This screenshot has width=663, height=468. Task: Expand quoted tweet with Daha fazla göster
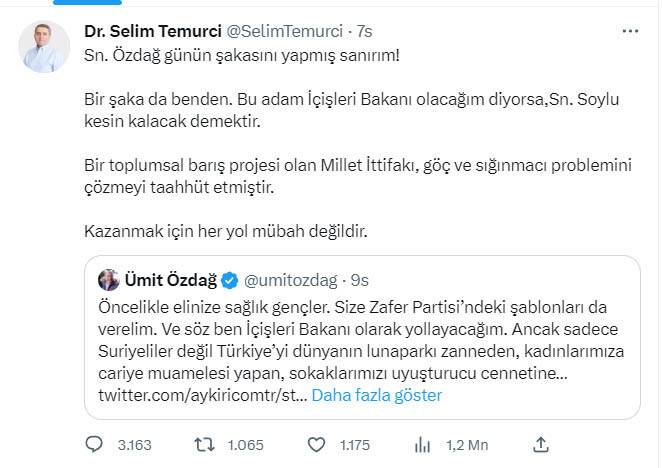pos(377,395)
